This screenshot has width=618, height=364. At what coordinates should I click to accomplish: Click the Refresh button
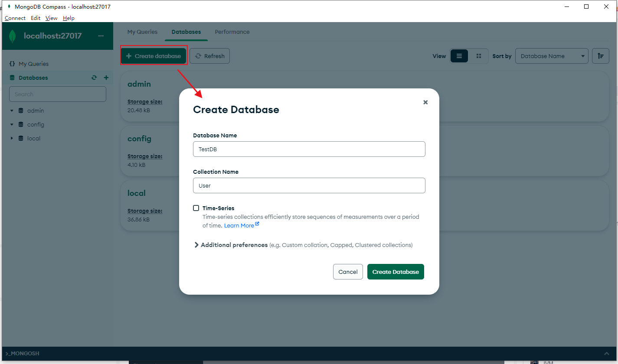[x=209, y=56]
